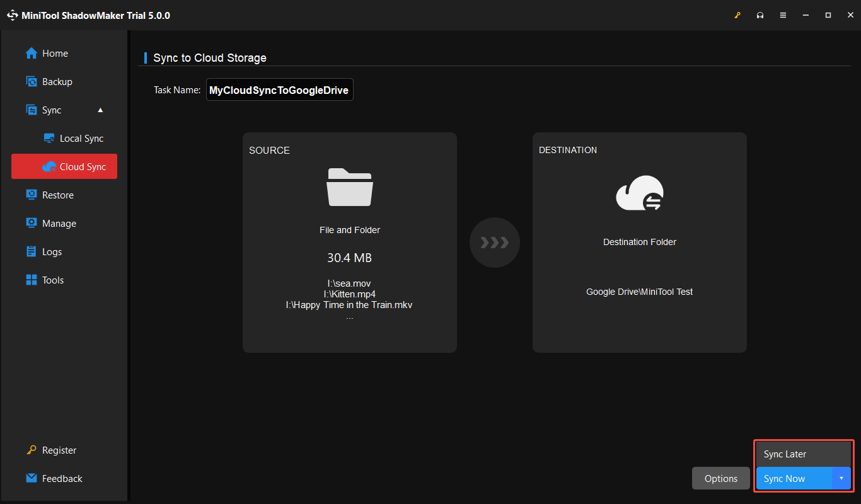Click the orange key icon in title bar

tap(737, 15)
